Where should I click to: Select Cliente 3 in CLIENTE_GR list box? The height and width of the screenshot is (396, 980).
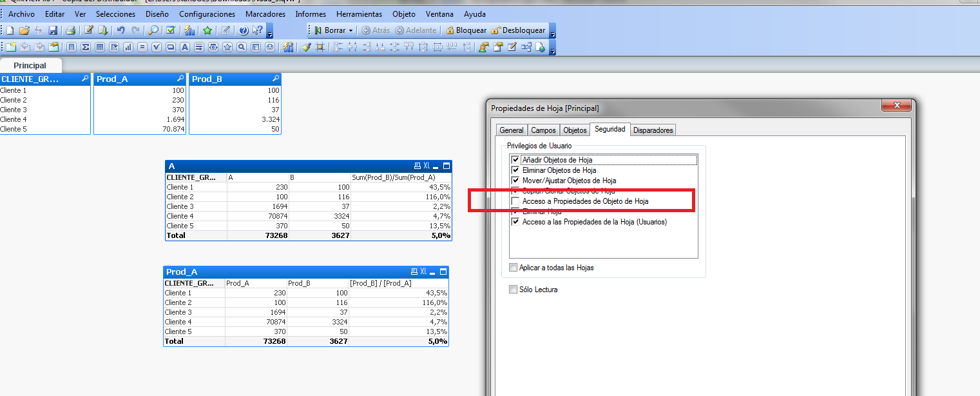(45, 110)
